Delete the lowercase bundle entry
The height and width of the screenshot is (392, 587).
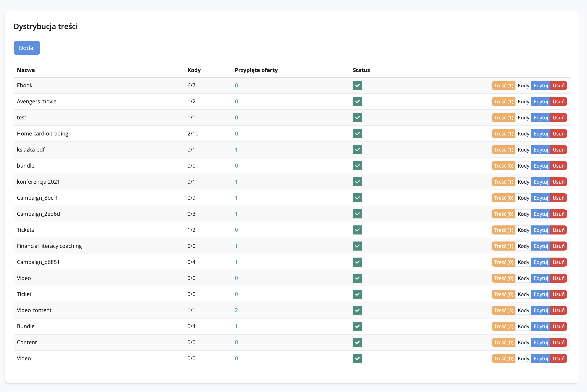point(559,166)
